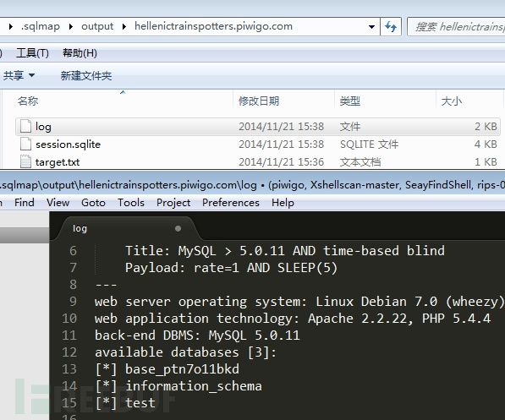
Task: Open Sublime Text View menu
Action: (x=58, y=203)
